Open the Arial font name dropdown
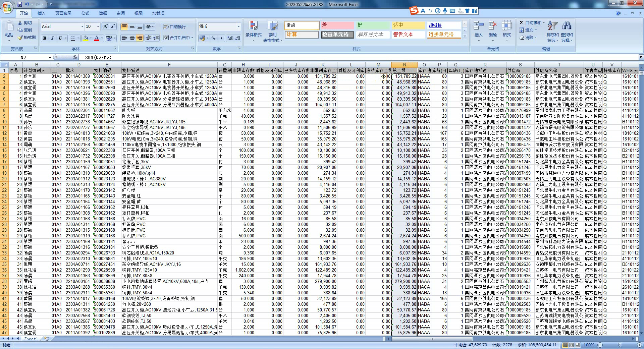 coord(82,26)
